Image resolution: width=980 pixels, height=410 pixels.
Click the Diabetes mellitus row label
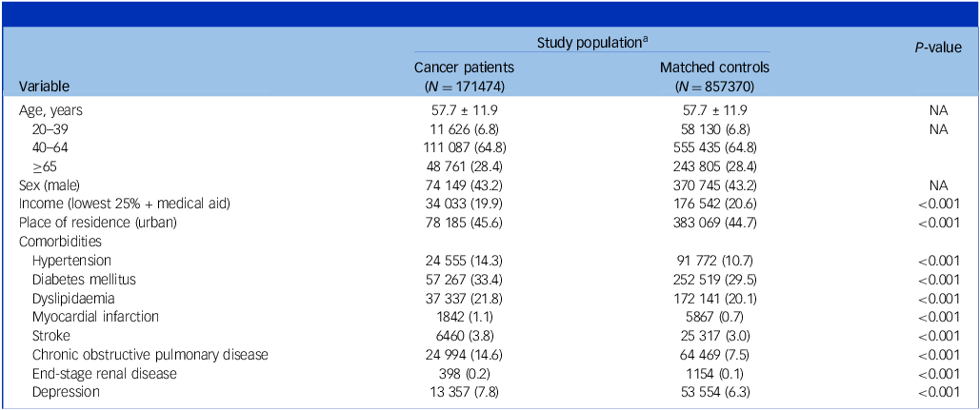[84, 279]
